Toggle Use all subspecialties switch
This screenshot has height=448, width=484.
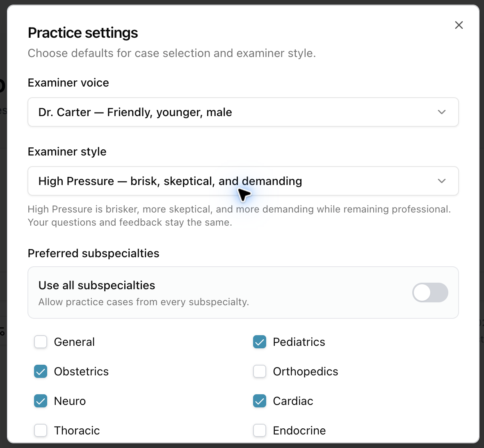pyautogui.click(x=430, y=293)
